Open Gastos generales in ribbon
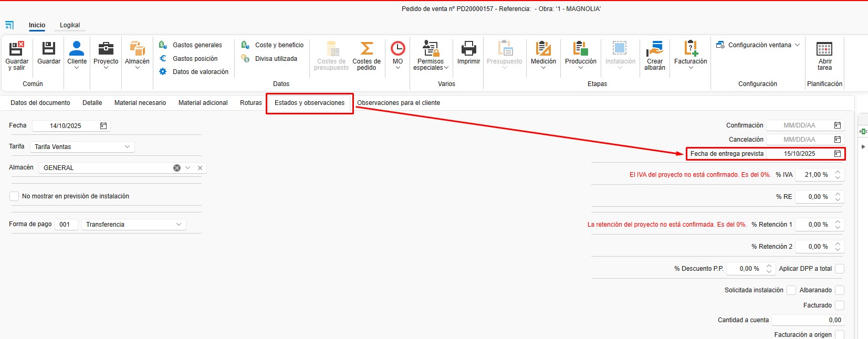Image resolution: width=868 pixels, height=339 pixels. [x=197, y=45]
